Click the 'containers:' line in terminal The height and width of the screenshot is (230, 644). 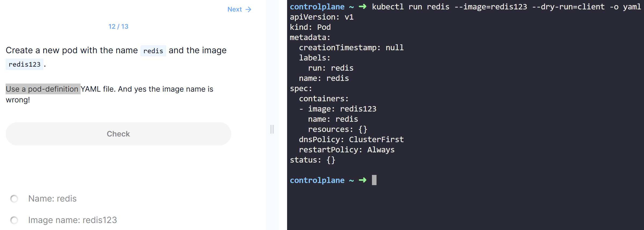(x=324, y=99)
